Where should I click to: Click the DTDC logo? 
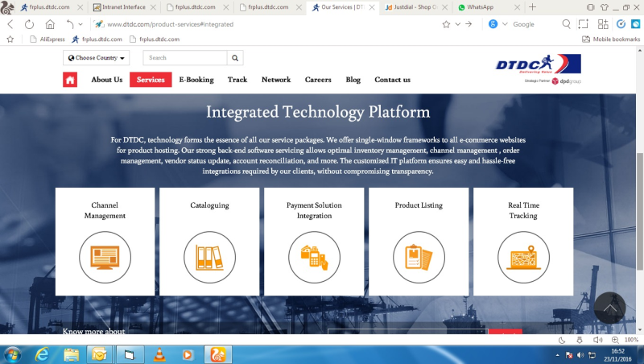[x=538, y=64]
